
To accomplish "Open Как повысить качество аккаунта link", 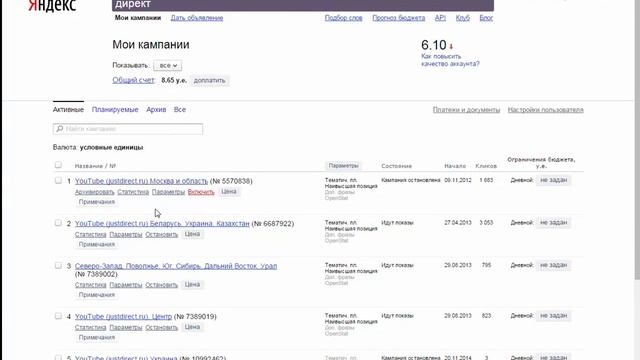I will click(x=450, y=60).
